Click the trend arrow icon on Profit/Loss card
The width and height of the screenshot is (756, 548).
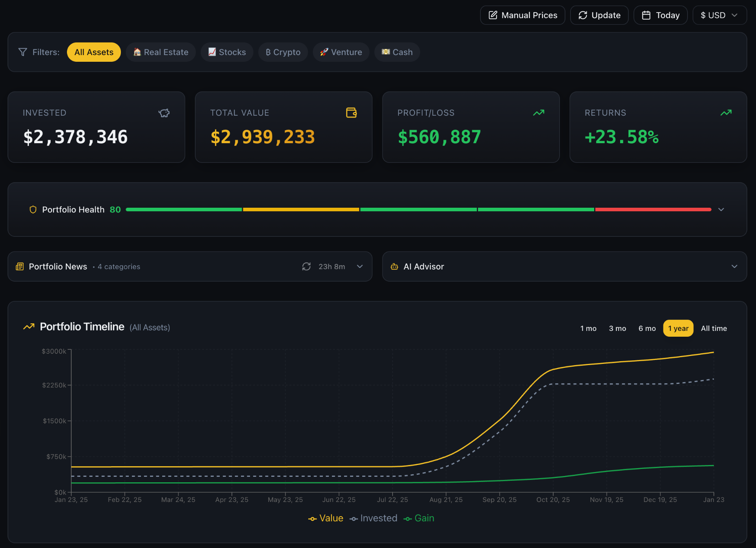539,113
